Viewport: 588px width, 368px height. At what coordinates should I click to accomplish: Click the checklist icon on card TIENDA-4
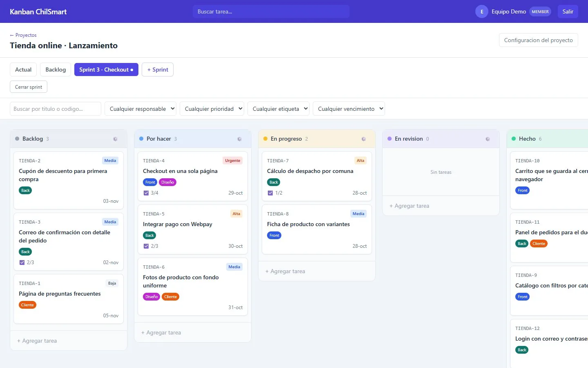[146, 193]
